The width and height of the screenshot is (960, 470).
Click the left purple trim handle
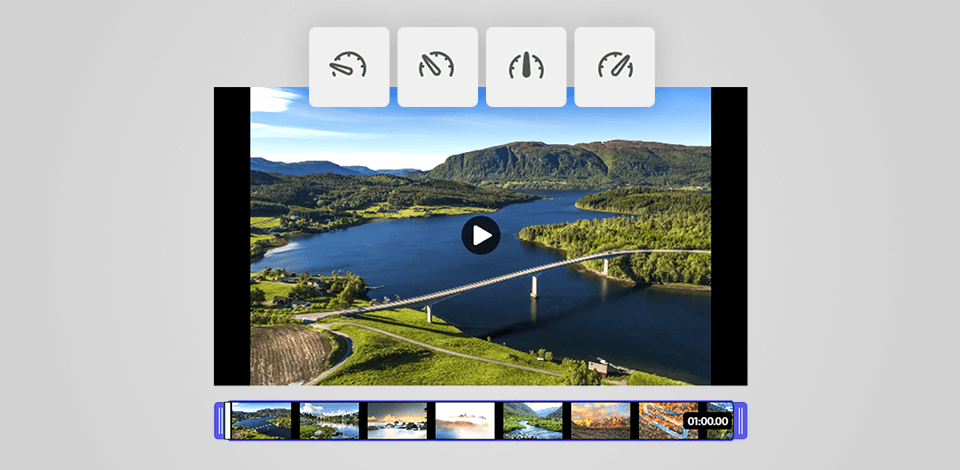[x=219, y=420]
